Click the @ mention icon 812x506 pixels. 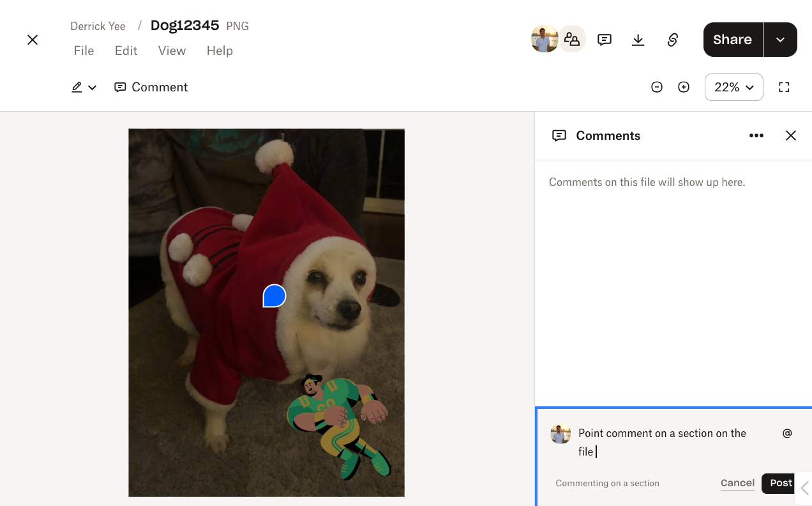click(x=787, y=433)
